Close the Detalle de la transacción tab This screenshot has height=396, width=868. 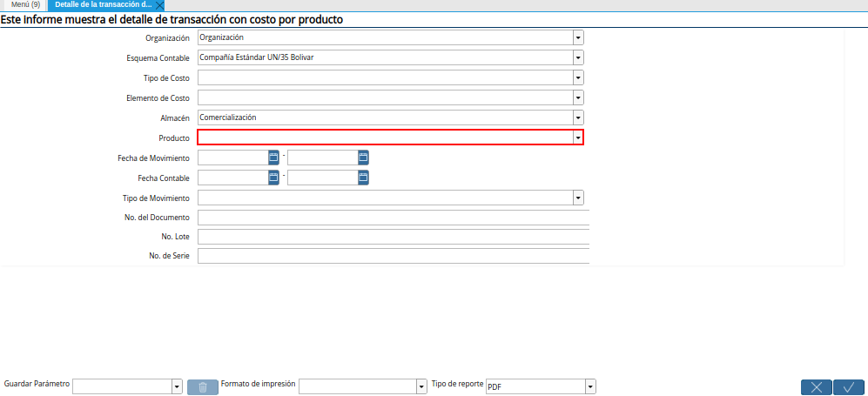point(159,5)
